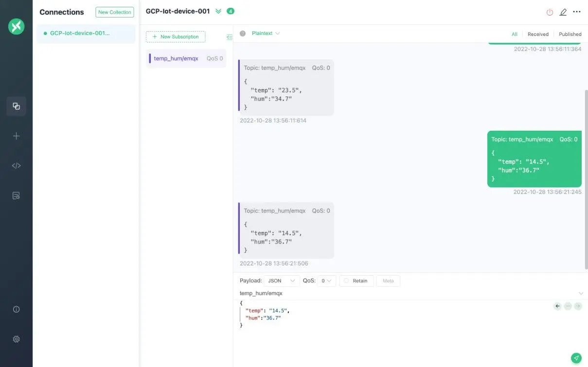Viewport: 588px width, 367px height.
Task: Click the New Subscription button
Action: click(x=176, y=36)
